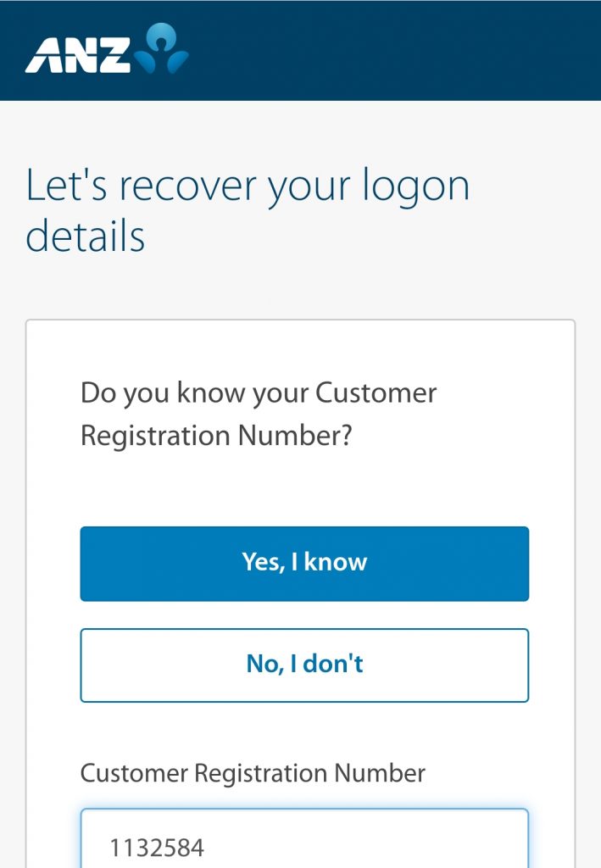This screenshot has width=601, height=868.
Task: Click the entered number 1132584
Action: point(157,848)
